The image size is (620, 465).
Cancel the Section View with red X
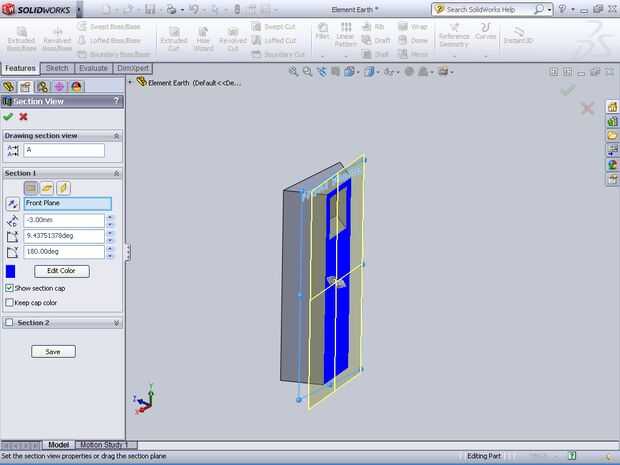pos(23,117)
